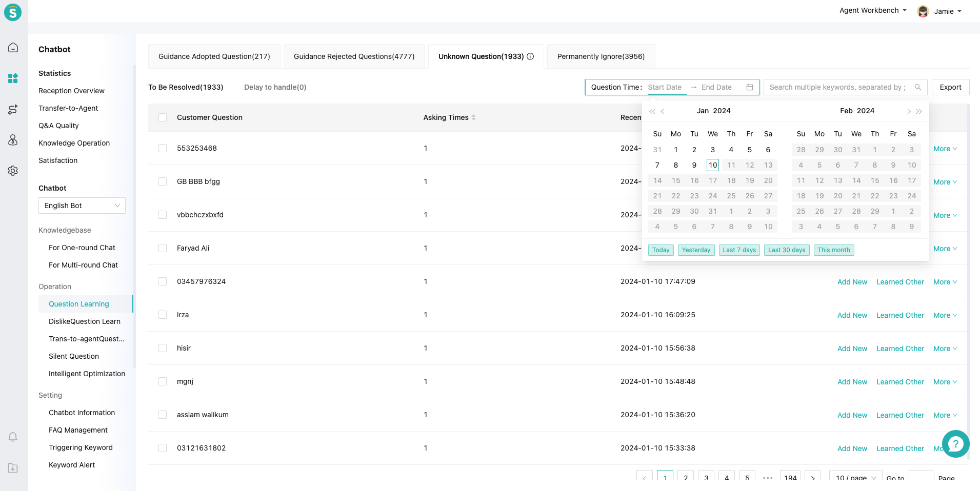Viewport: 980px width, 491px height.
Task: Expand More for asslam walikum row
Action: 945,415
